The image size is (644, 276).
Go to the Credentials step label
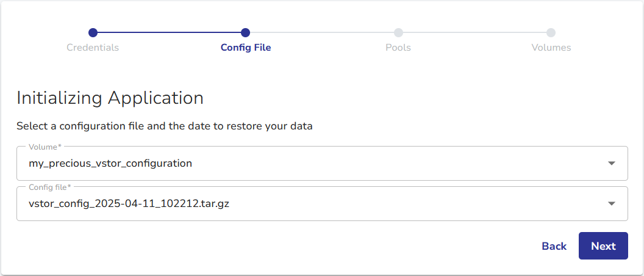[x=93, y=48]
